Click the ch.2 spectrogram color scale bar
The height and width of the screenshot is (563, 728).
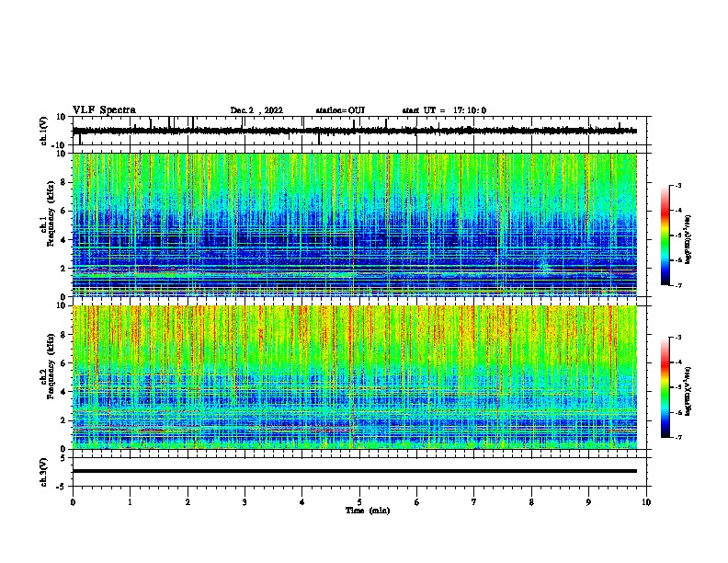coord(665,387)
